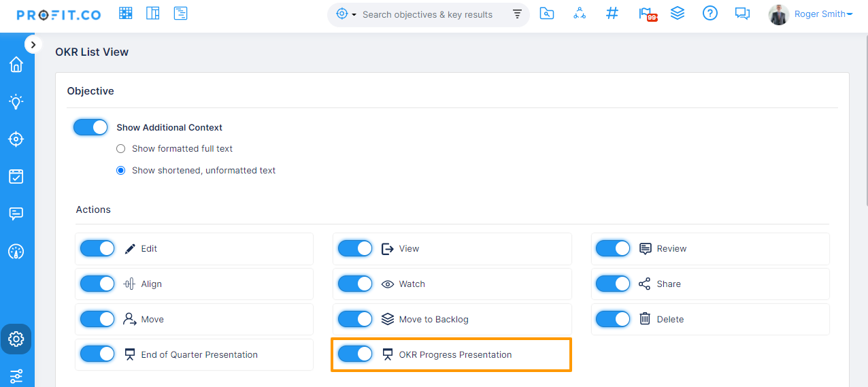The width and height of the screenshot is (868, 387).
Task: Go to Home in the sidebar
Action: 16,65
